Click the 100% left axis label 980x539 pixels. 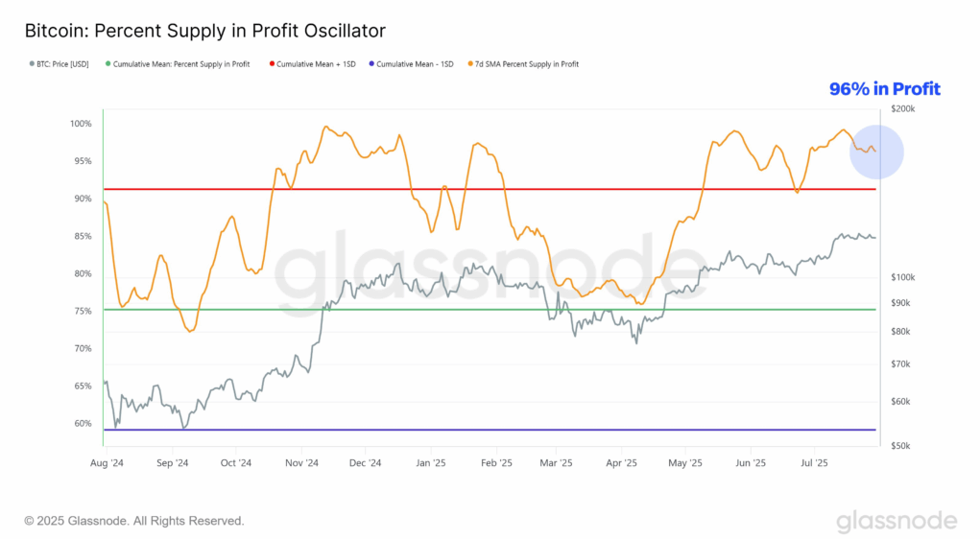tap(81, 124)
